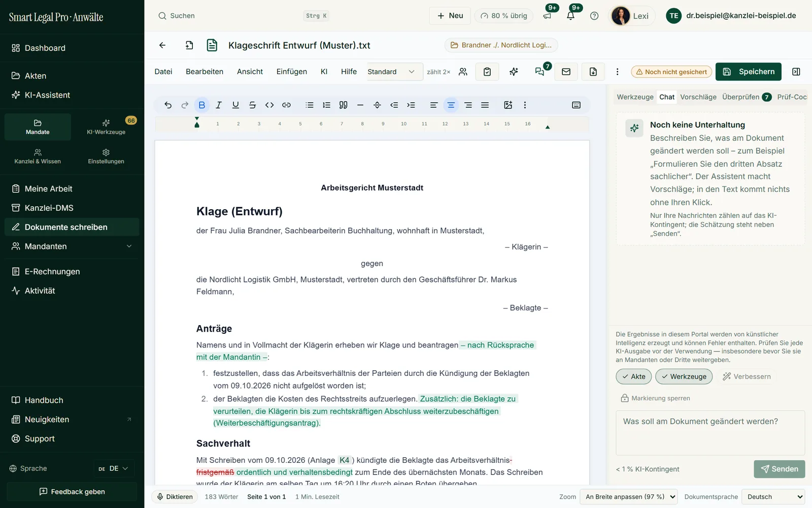Screen dimensions: 812x508
Task: Insert a blockquote
Action: 343,105
